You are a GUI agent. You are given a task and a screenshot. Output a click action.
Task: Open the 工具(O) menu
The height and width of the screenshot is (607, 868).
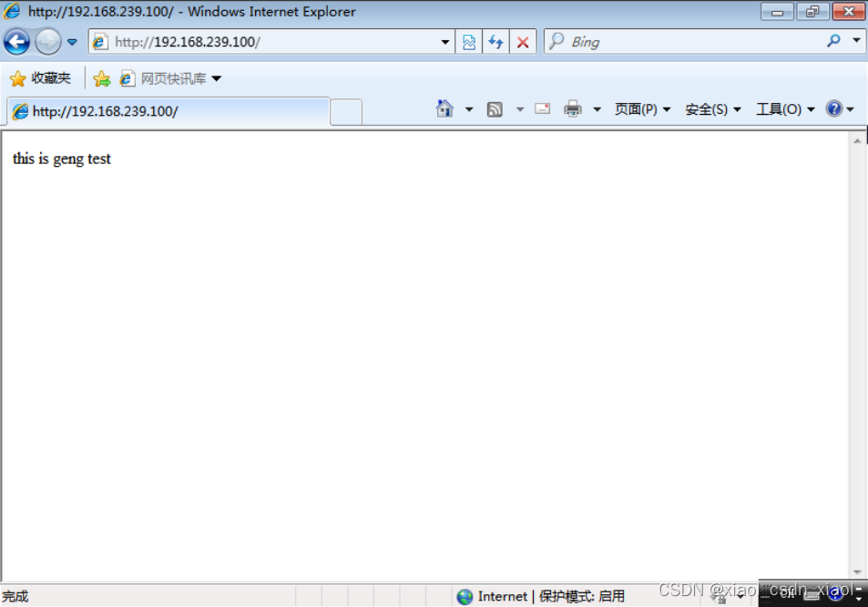coord(785,109)
